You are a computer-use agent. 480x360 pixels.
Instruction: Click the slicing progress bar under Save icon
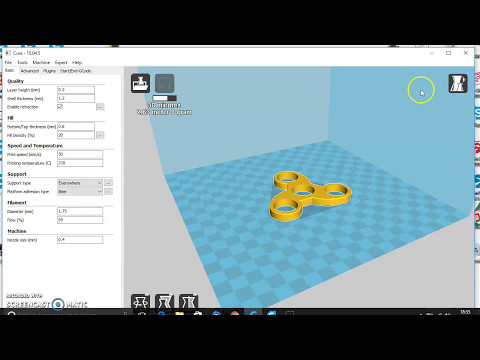click(x=165, y=98)
